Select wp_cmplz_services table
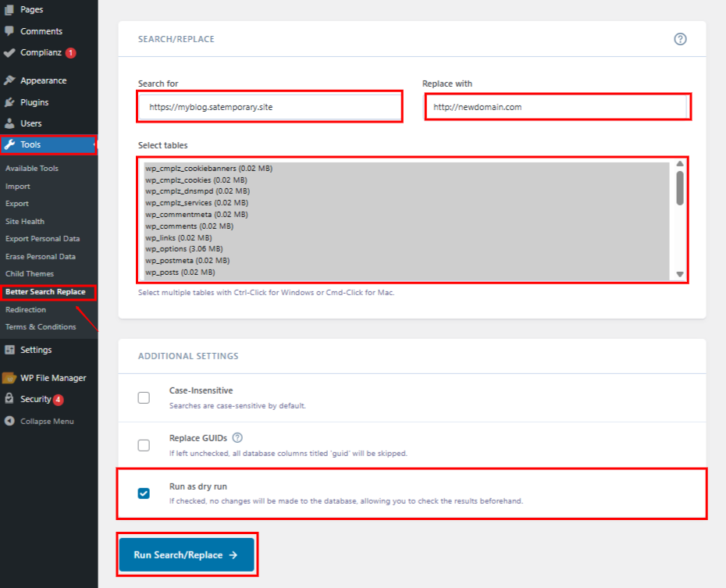 tap(407, 203)
